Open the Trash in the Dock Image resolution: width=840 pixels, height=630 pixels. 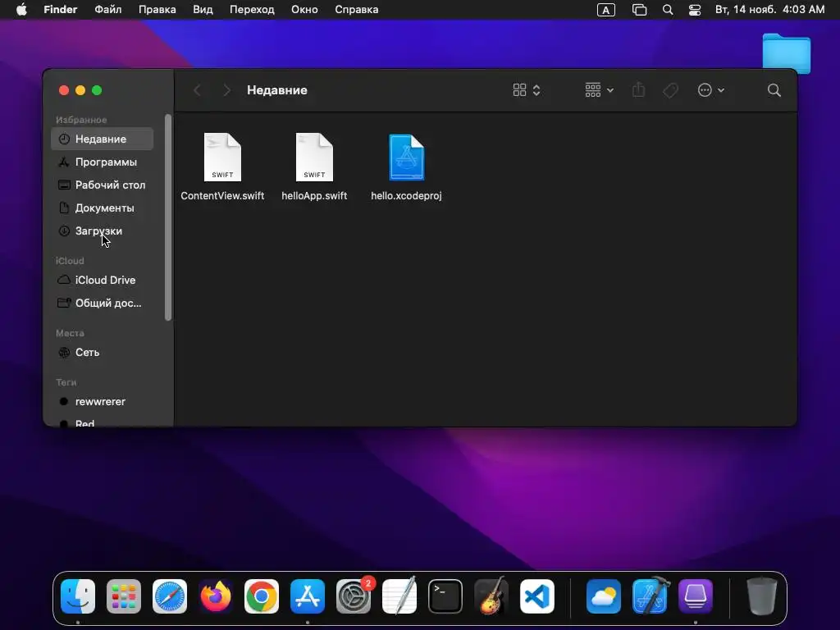pyautogui.click(x=762, y=596)
